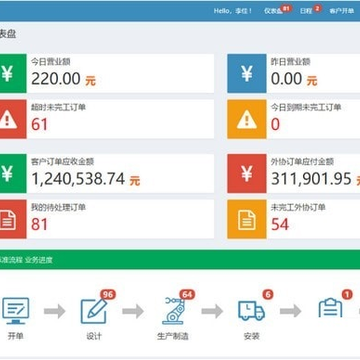Click the clipboard icon with badge 1
The width and height of the screenshot is (360, 360).
330,308
